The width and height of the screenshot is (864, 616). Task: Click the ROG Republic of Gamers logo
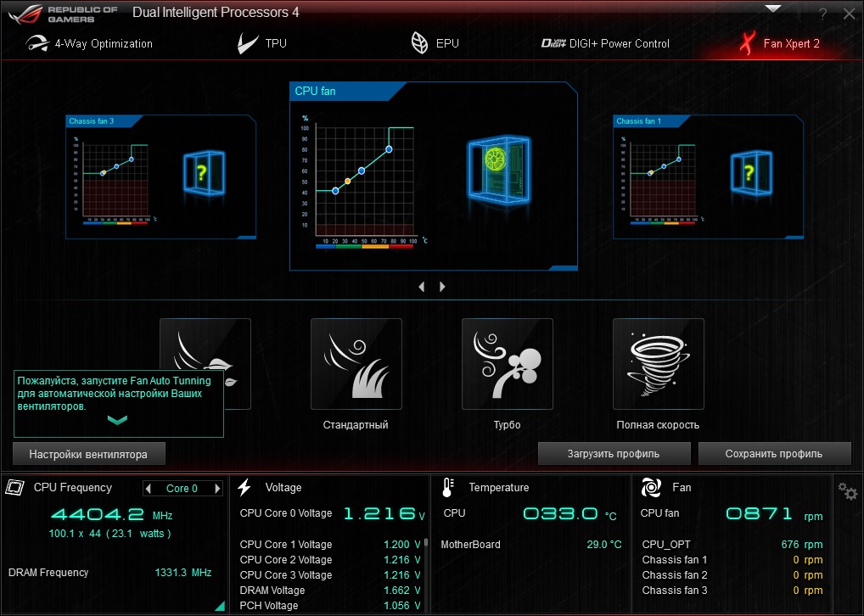coord(63,14)
